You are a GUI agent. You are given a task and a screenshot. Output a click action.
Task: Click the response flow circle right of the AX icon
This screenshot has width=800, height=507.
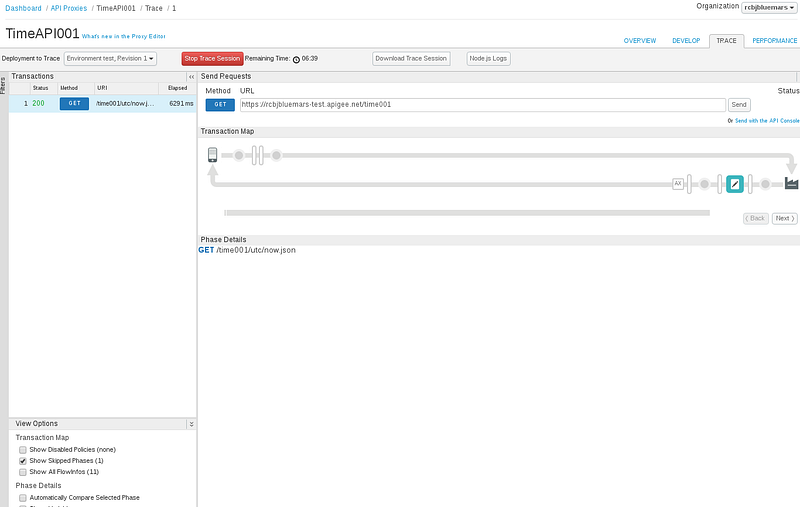coord(704,184)
